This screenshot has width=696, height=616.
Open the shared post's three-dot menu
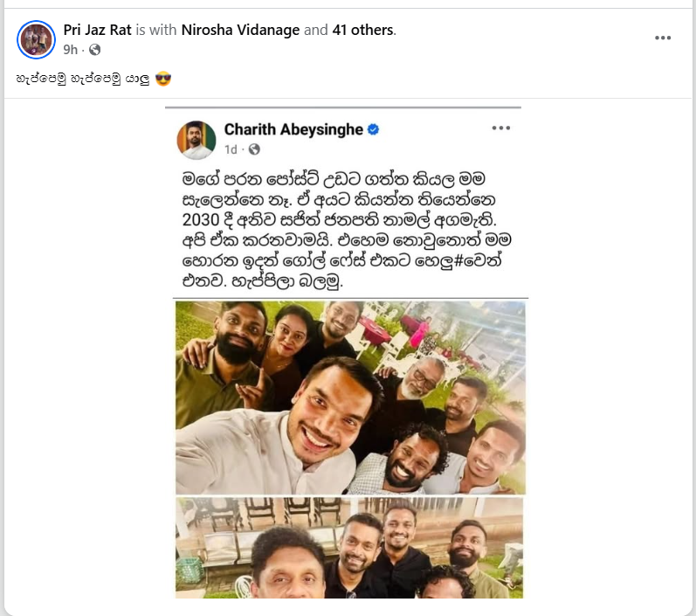pyautogui.click(x=501, y=128)
